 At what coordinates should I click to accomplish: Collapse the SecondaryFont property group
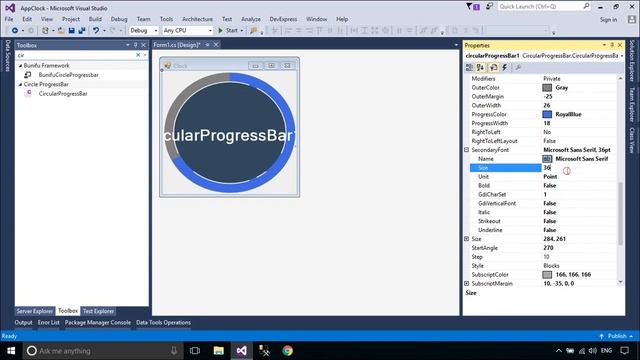coord(467,150)
